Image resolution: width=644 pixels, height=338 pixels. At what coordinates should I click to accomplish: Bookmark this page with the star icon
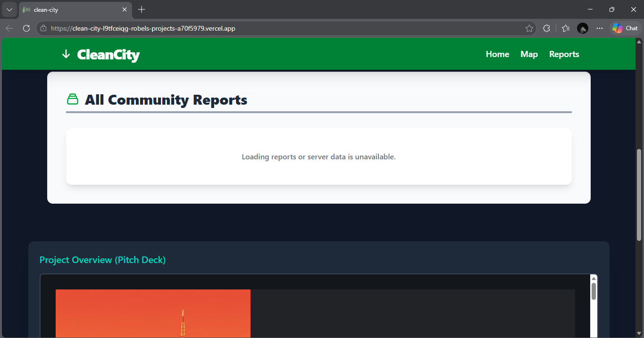tap(529, 28)
